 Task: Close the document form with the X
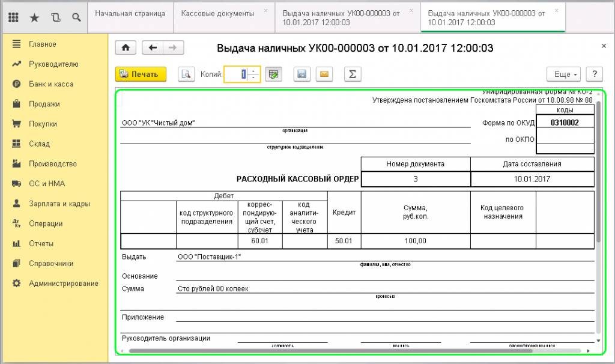[604, 46]
